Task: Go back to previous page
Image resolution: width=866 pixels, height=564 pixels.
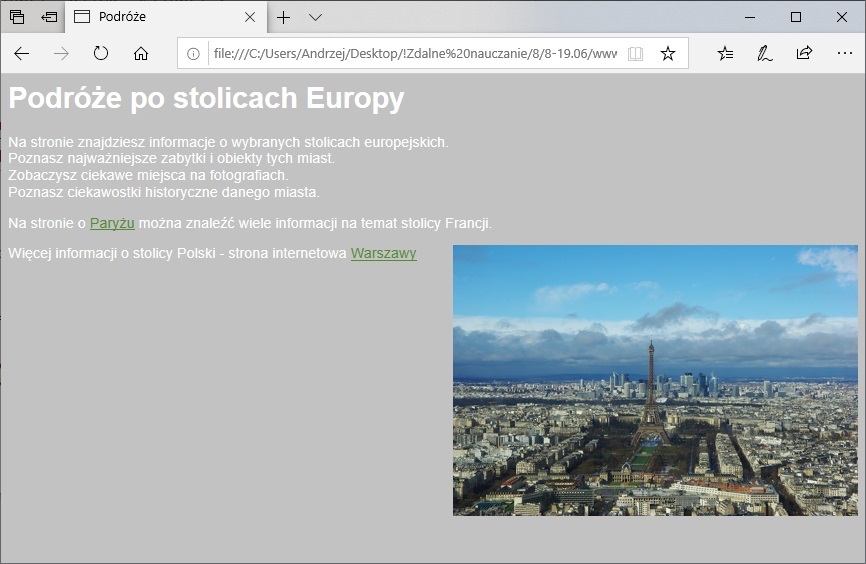Action: (x=22, y=54)
